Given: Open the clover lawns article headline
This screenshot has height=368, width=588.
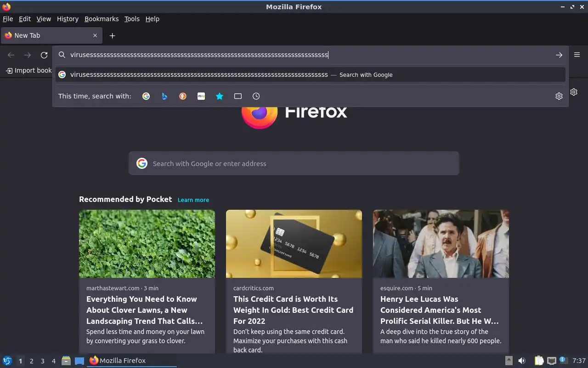Looking at the screenshot, I should pos(145,310).
